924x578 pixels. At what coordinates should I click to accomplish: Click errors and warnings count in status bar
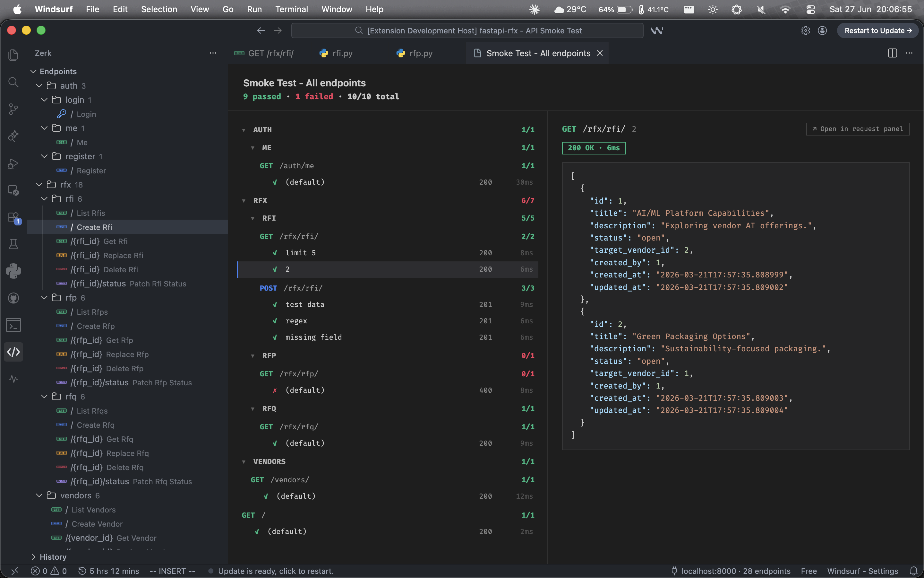coord(49,571)
